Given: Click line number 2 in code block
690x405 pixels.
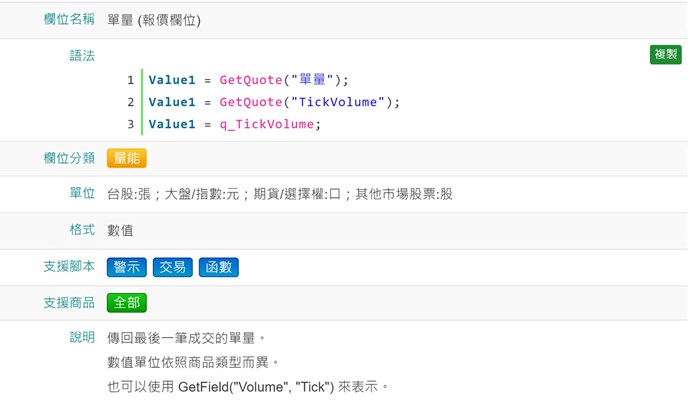Looking at the screenshot, I should coord(130,102).
